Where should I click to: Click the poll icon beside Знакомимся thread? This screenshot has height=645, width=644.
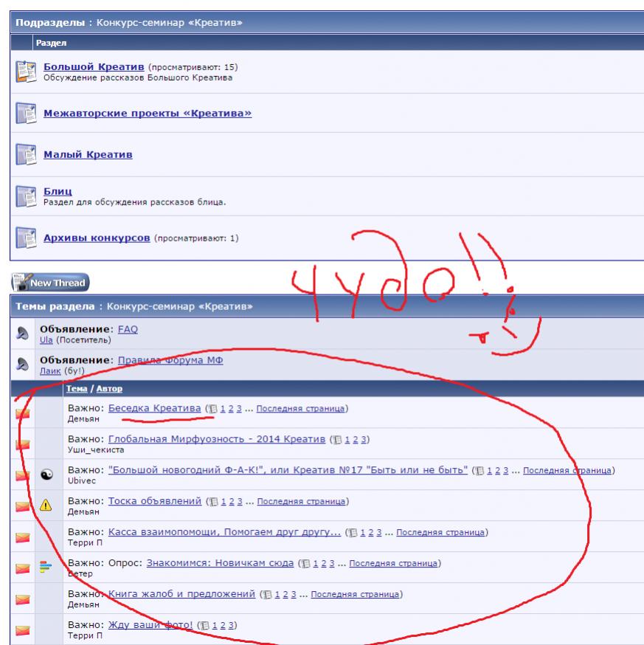[44, 567]
